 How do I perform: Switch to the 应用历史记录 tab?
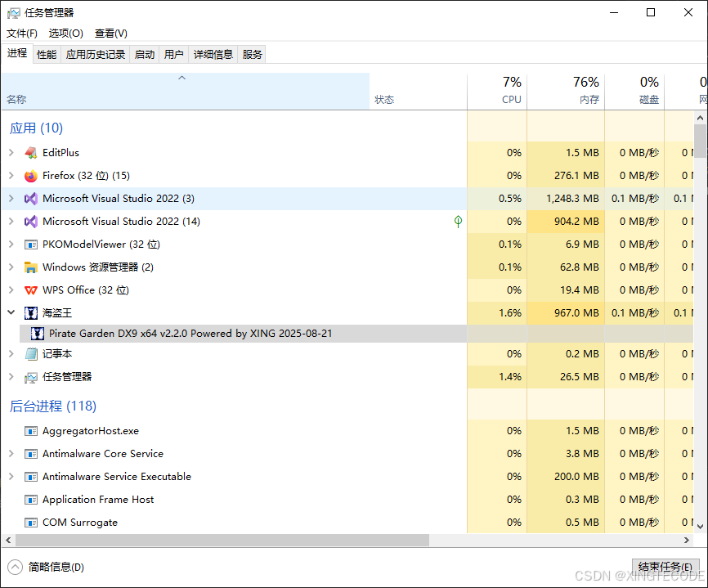coord(96,55)
